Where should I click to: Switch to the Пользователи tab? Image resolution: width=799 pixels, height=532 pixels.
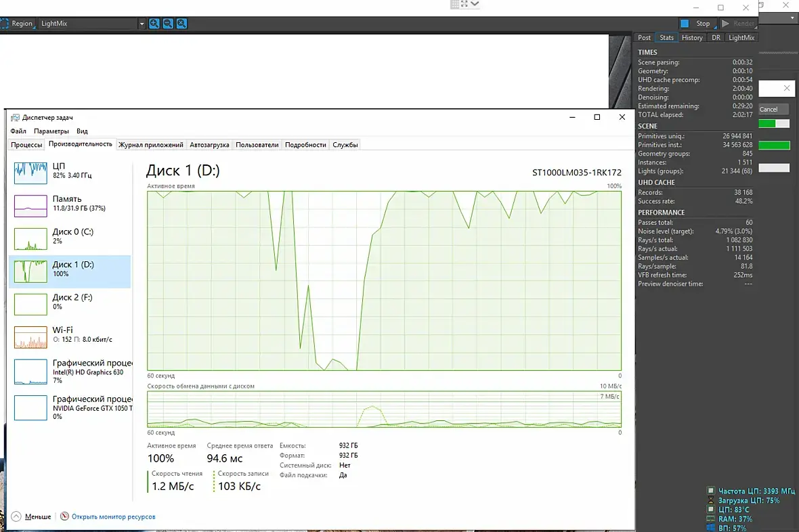[257, 145]
